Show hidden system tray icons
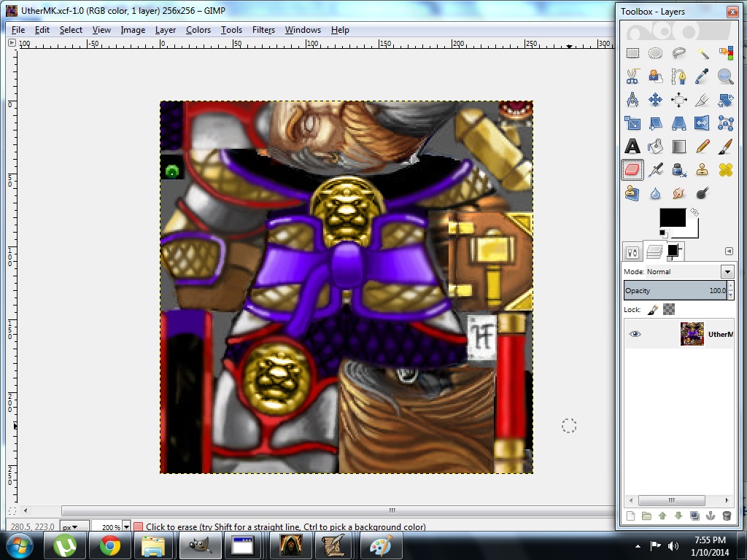Viewport: 747px width, 560px height. 638,545
